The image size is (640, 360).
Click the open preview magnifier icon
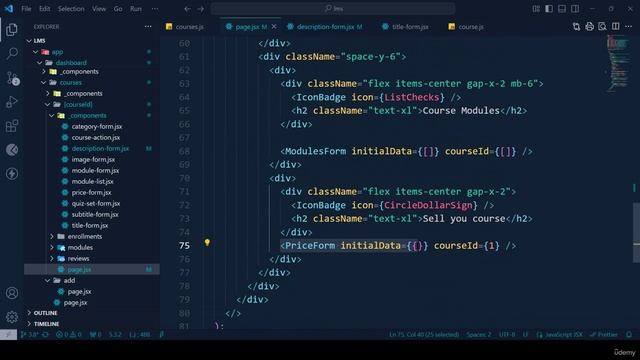click(x=602, y=27)
